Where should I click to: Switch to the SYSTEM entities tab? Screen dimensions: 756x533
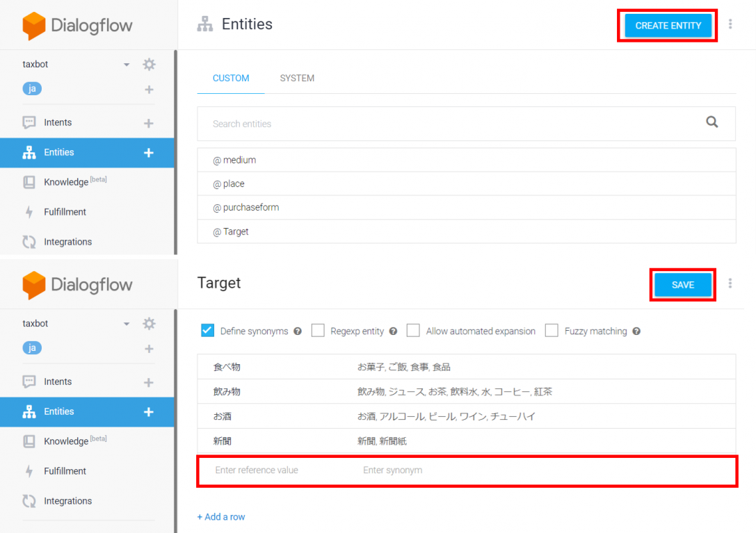(297, 79)
